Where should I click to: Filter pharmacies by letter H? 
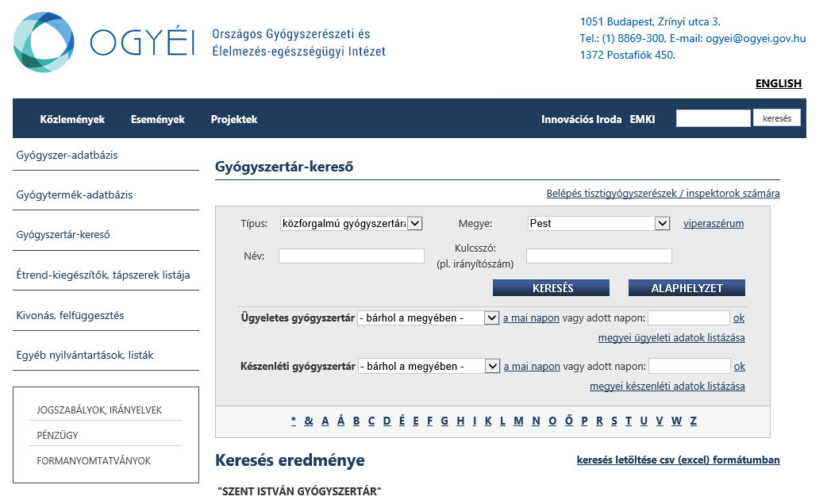(x=460, y=421)
